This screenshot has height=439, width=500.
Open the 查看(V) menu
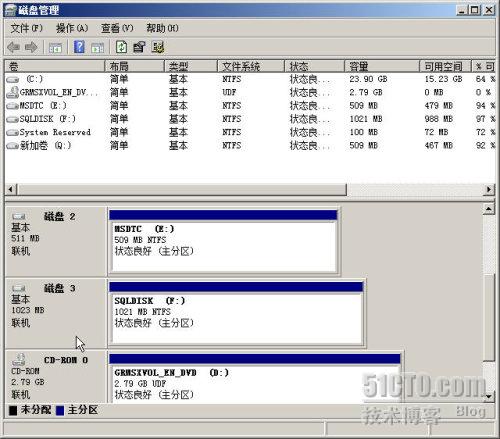(x=117, y=28)
